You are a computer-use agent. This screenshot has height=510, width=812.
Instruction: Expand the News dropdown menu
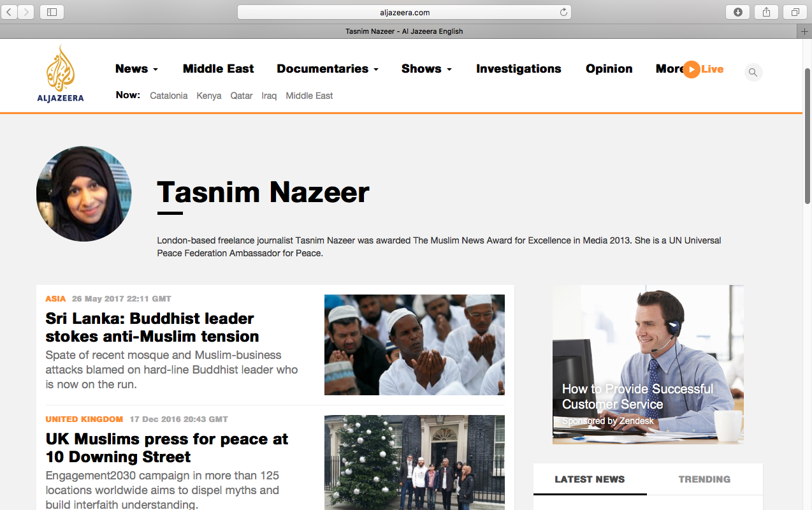pyautogui.click(x=136, y=69)
